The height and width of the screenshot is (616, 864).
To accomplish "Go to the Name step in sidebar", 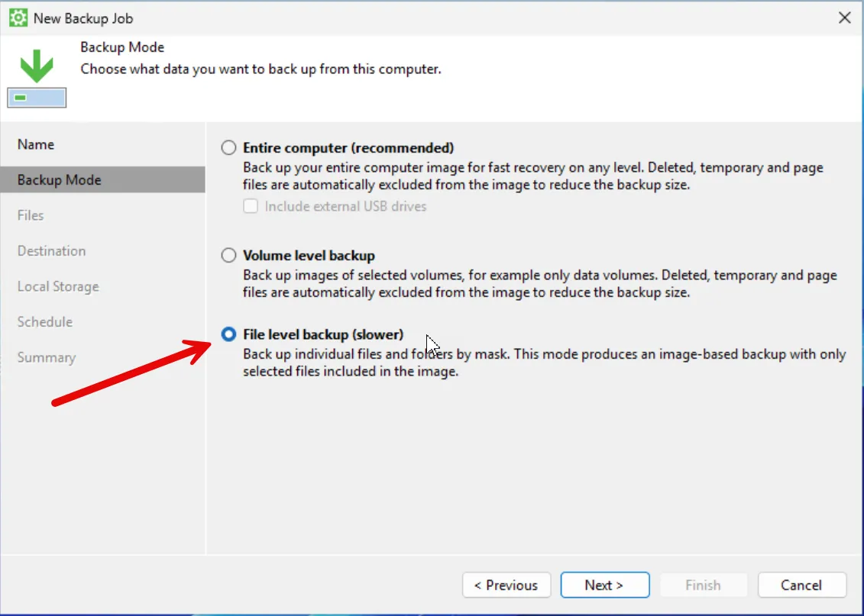I will click(x=36, y=144).
